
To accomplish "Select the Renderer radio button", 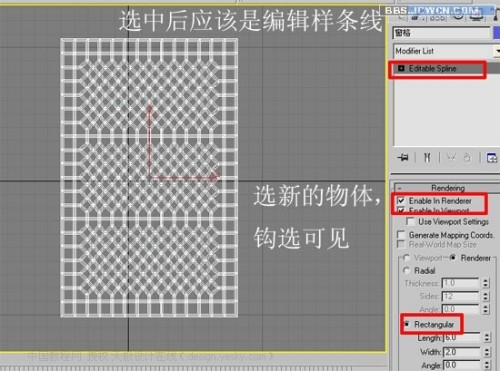I will click(453, 258).
